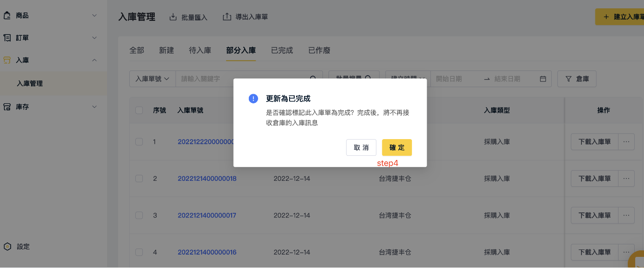Click the 商品 sidebar icon
This screenshot has width=644, height=268.
[7, 15]
